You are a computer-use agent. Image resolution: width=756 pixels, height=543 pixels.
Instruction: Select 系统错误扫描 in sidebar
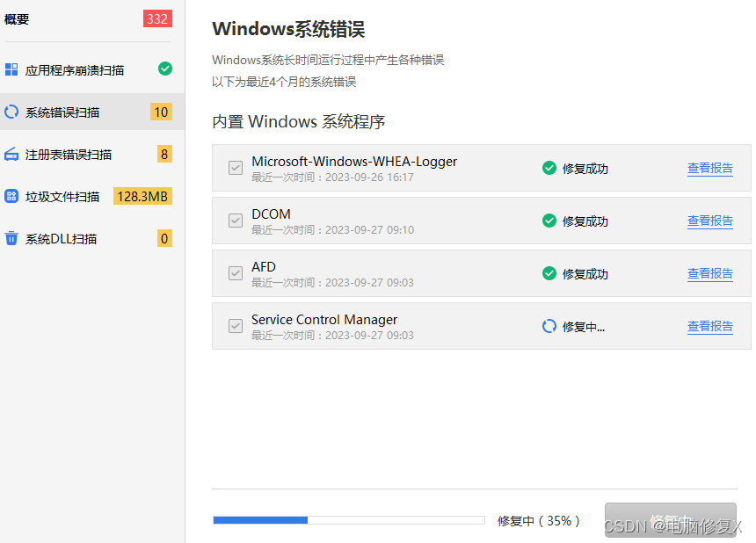click(x=92, y=112)
